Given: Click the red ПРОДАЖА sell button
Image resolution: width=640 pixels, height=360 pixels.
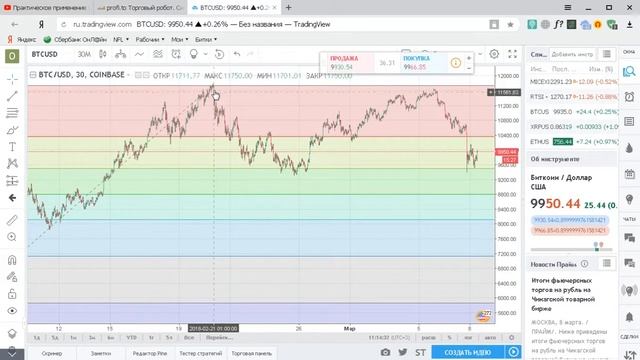Looking at the screenshot, I should 350,62.
